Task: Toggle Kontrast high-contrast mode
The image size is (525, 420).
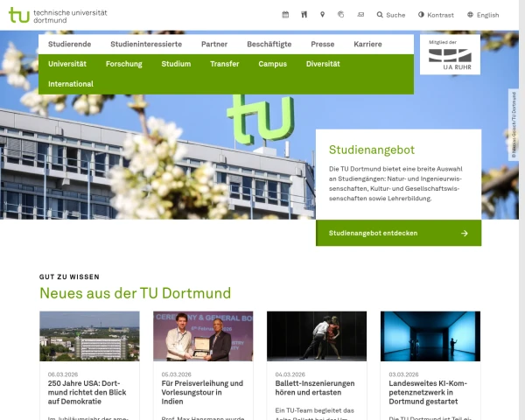Action: [436, 15]
